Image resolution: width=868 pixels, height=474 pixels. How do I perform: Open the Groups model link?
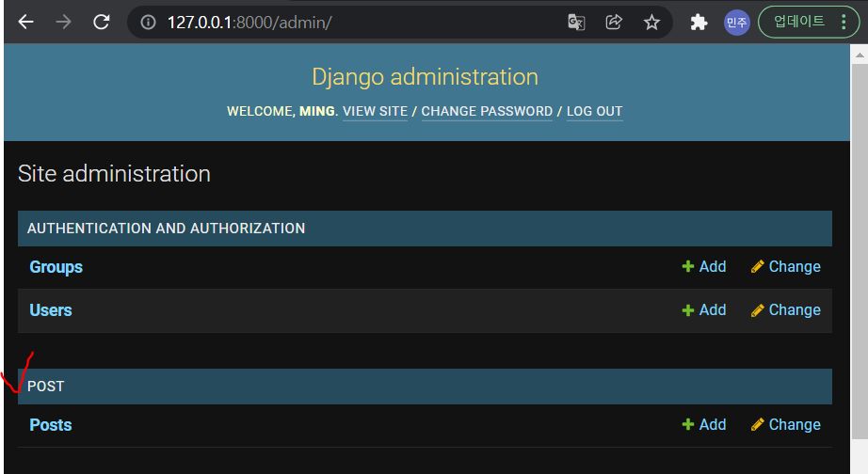[x=56, y=267]
